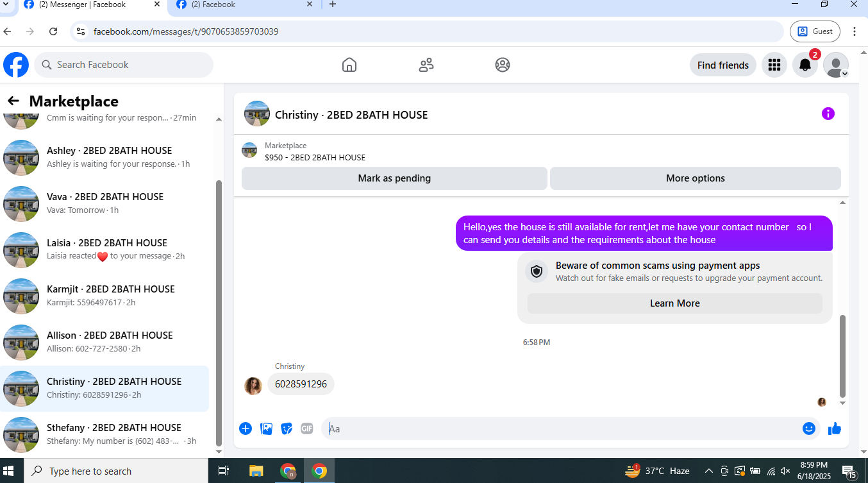Image resolution: width=868 pixels, height=483 pixels.
Task: Open Task View on the taskbar
Action: pos(223,471)
